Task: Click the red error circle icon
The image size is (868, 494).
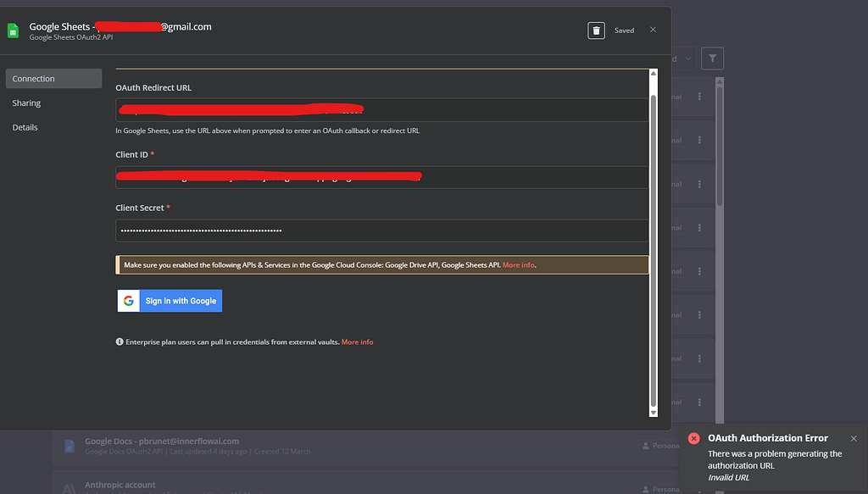Action: pyautogui.click(x=693, y=438)
